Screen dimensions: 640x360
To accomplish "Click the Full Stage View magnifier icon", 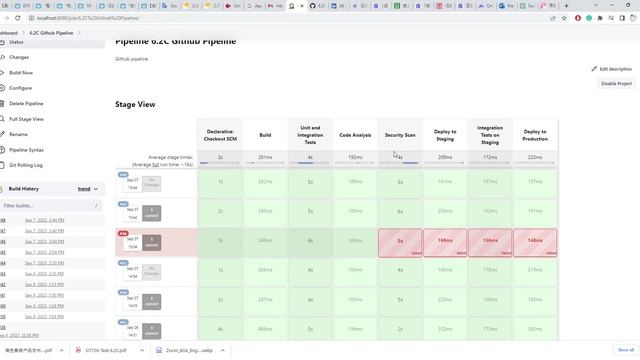I will 2,119.
